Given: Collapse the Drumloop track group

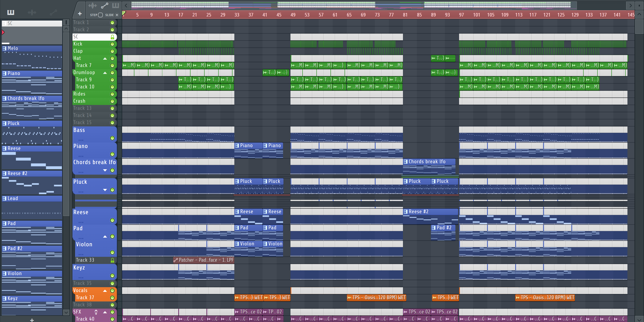Looking at the screenshot, I should pyautogui.click(x=105, y=73).
